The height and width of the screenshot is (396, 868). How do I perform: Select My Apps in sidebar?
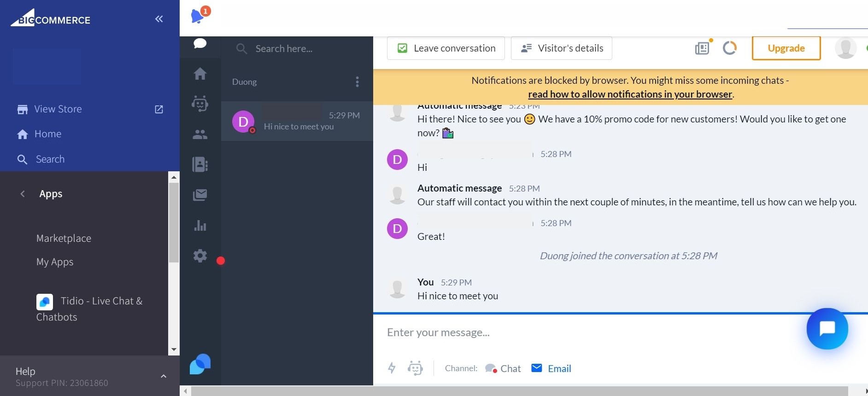tap(55, 262)
